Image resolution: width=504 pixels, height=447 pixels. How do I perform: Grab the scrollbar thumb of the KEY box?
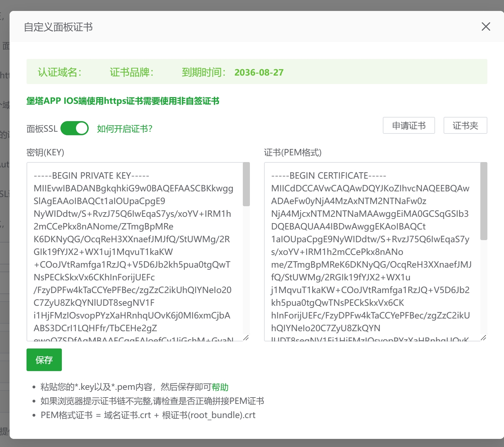click(246, 184)
